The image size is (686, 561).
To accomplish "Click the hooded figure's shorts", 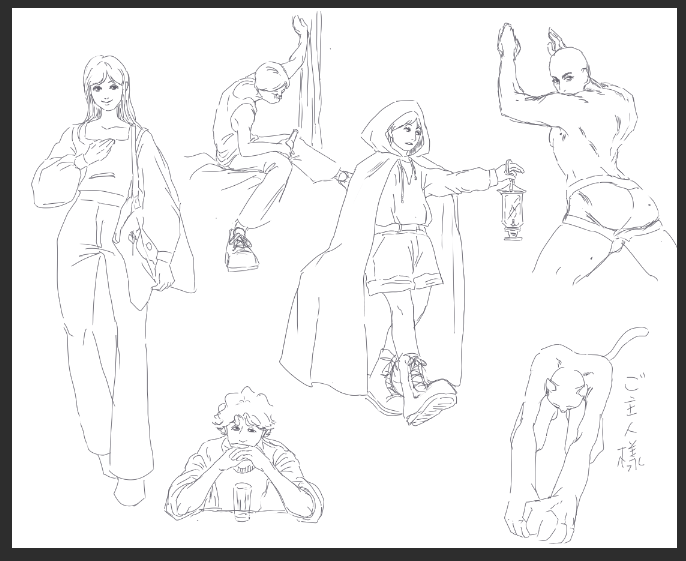I will click(x=402, y=262).
